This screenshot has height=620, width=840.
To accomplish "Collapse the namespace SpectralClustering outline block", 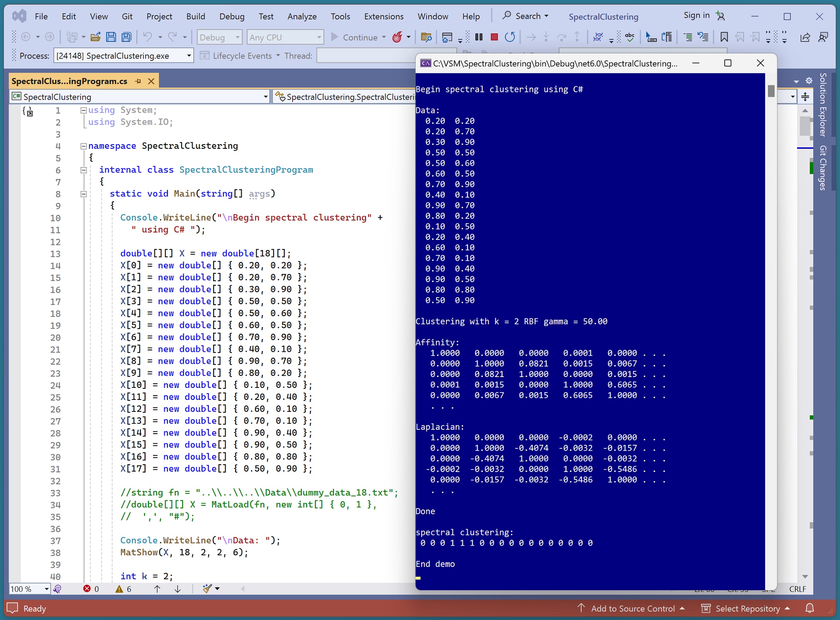I will click(x=83, y=146).
